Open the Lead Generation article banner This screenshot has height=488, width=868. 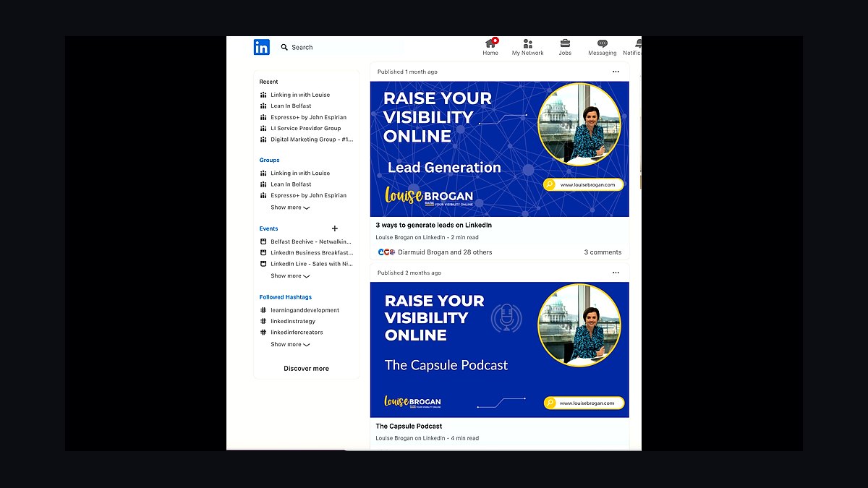coord(499,149)
